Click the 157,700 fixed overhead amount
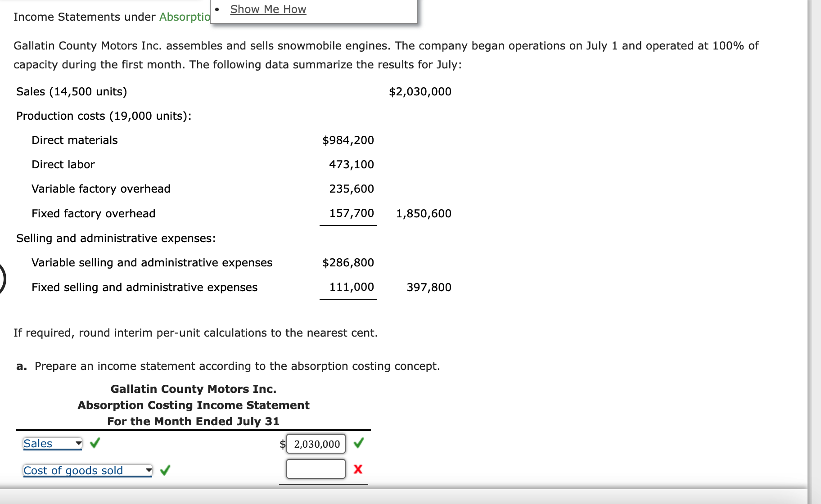This screenshot has height=504, width=821. pos(352,213)
